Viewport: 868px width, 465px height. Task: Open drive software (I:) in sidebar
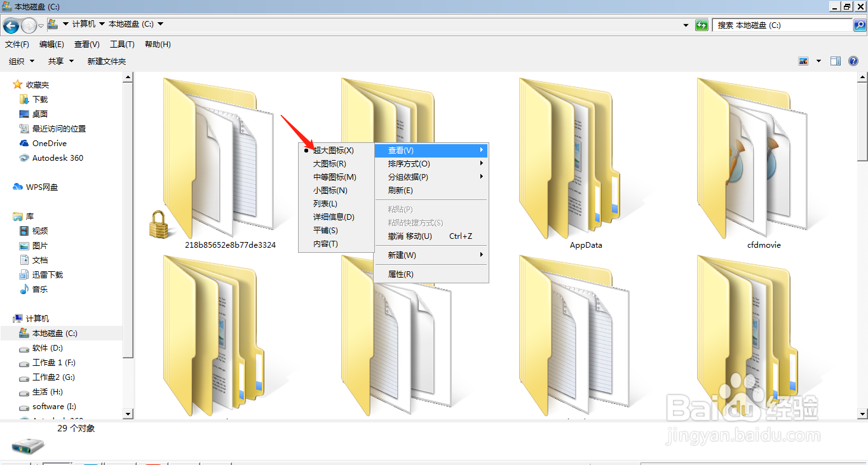(x=48, y=406)
